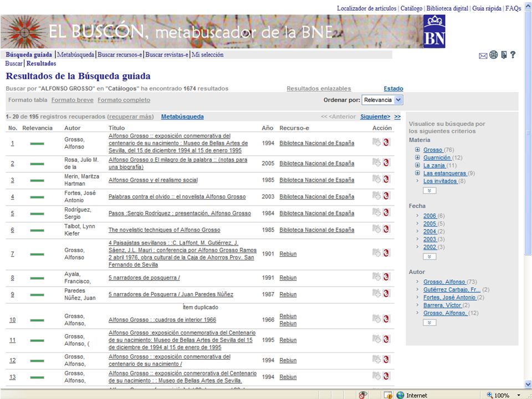Screen dimensions: 532x399
Task: Open the Catálogo top link
Action: click(411, 8)
